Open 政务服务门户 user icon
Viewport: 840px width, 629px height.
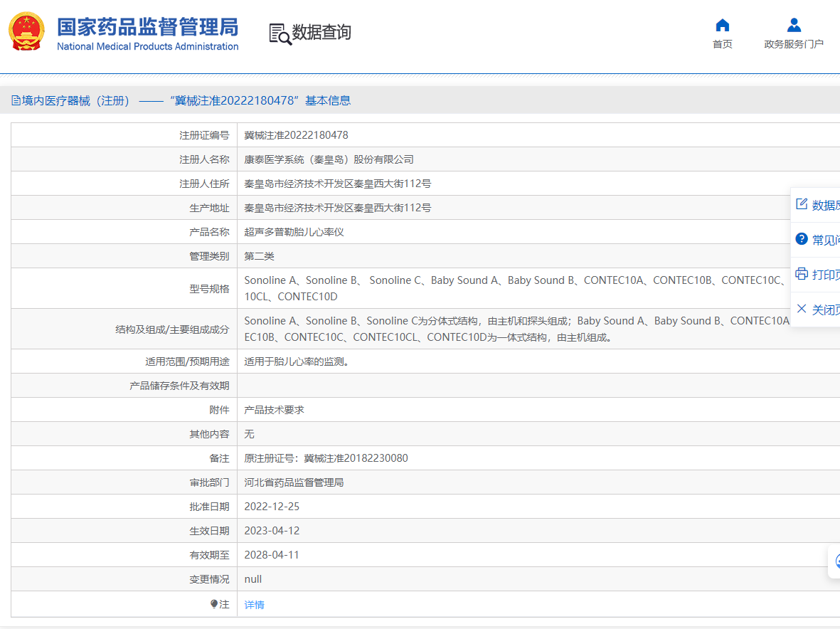[x=794, y=25]
